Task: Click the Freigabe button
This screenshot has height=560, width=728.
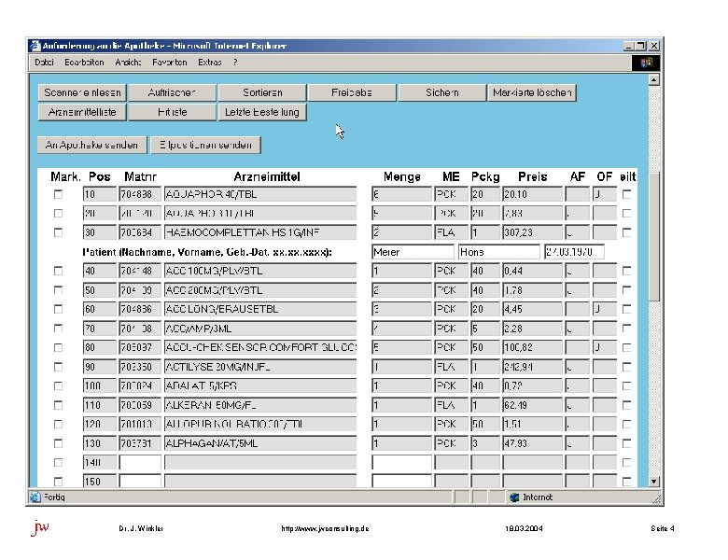Action: (x=352, y=92)
